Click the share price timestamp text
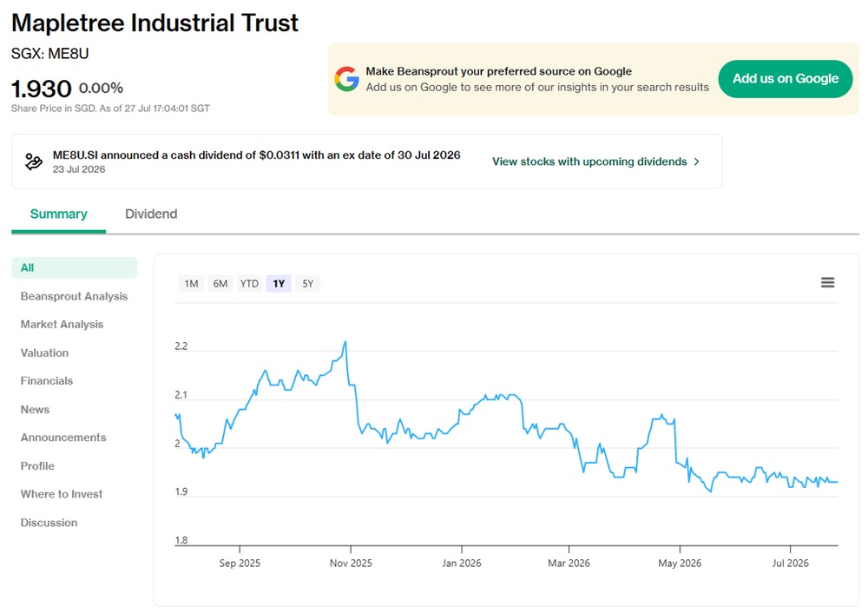Screen dimensions: 868x613 [110, 109]
